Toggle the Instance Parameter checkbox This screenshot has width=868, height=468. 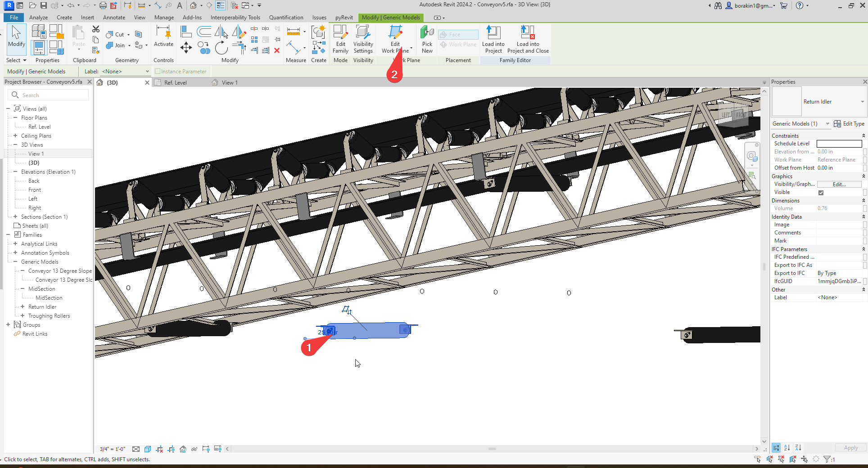[158, 72]
